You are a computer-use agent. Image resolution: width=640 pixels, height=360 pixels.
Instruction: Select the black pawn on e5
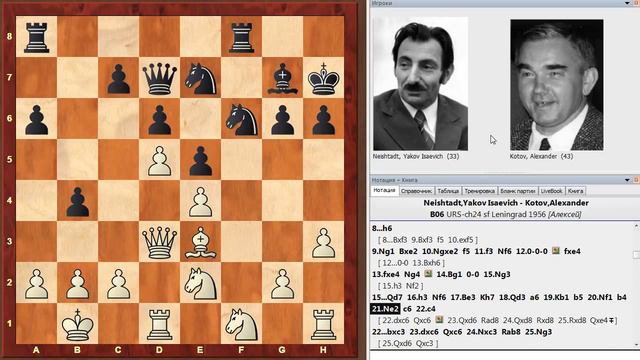click(200, 160)
